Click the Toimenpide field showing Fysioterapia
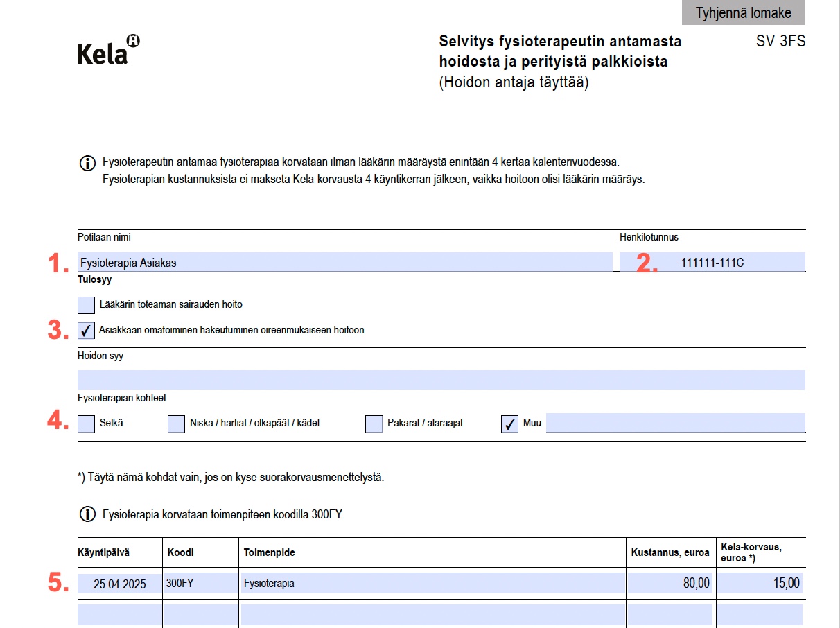The image size is (840, 628). click(432, 584)
